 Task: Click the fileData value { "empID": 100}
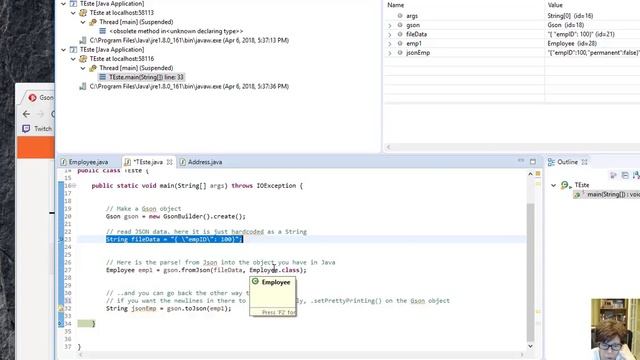(x=581, y=35)
